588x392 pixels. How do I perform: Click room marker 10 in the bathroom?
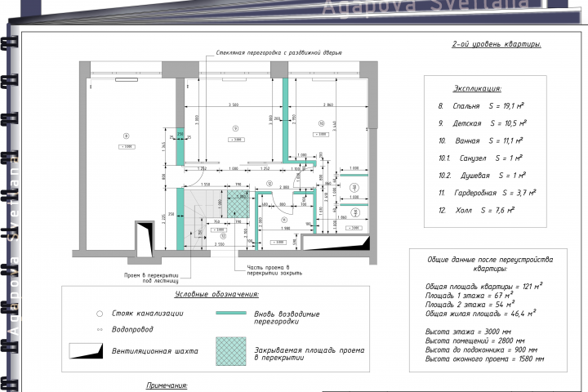[x=321, y=123]
